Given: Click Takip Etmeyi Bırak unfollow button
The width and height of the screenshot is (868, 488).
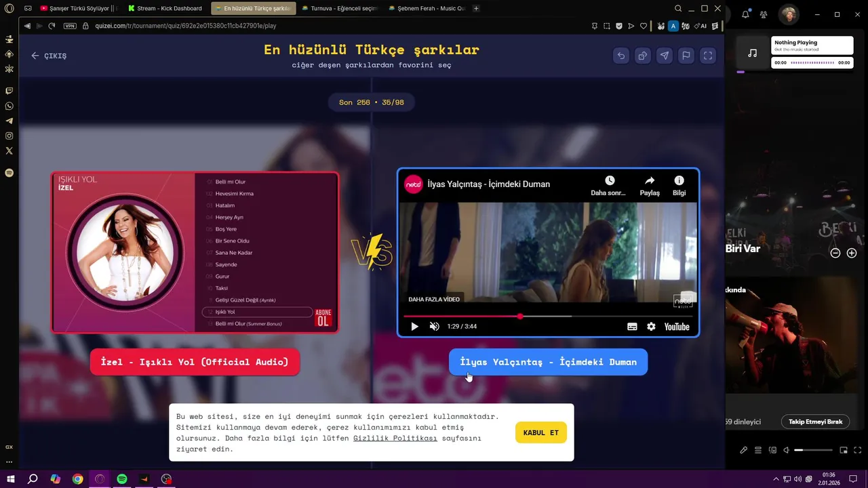Looking at the screenshot, I should pyautogui.click(x=815, y=422).
